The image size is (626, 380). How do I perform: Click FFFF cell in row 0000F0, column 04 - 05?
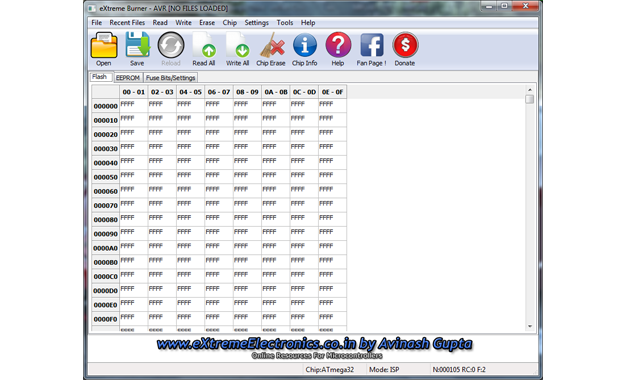coord(190,319)
